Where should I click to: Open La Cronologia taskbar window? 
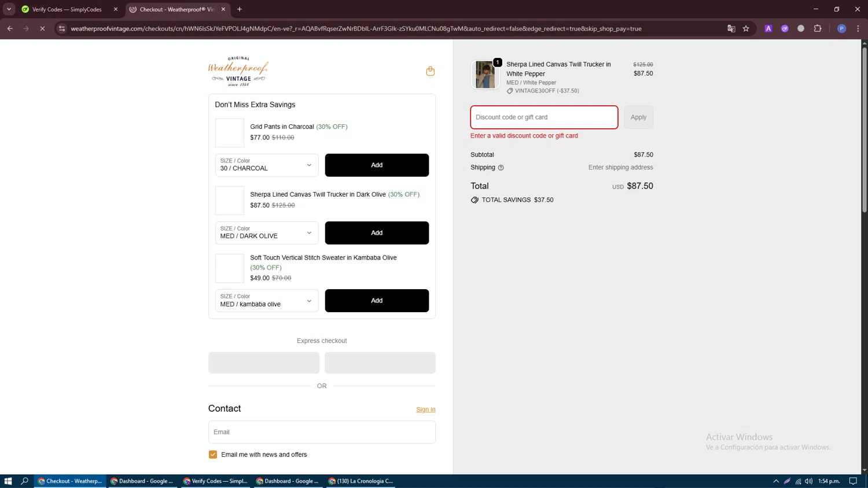tap(361, 481)
